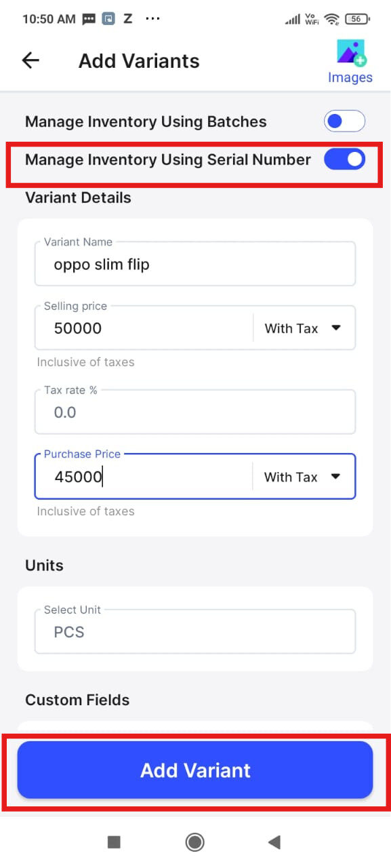This screenshot has width=391, height=868.
Task: Edit the Selling price 50000 field
Action: click(144, 328)
